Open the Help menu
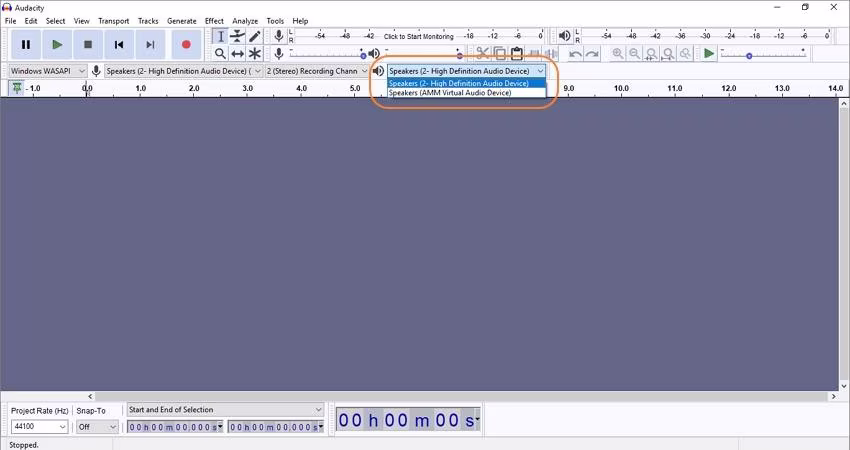850x450 pixels. pos(300,21)
